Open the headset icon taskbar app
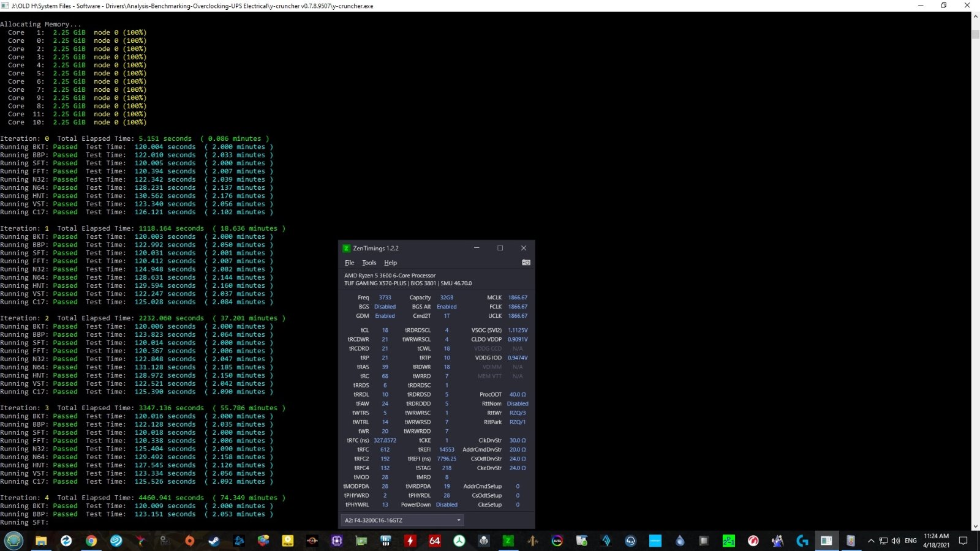 pos(630,541)
